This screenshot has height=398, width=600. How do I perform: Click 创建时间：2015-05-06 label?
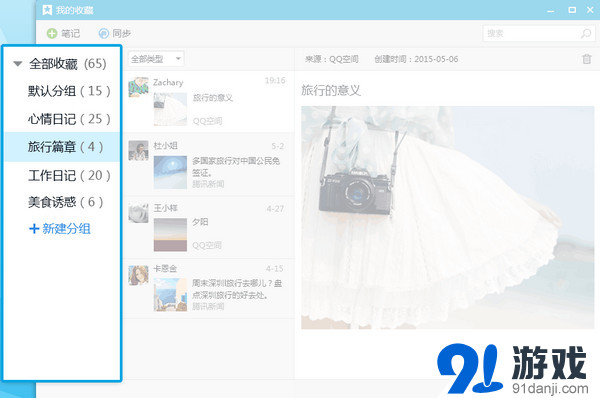pos(416,59)
